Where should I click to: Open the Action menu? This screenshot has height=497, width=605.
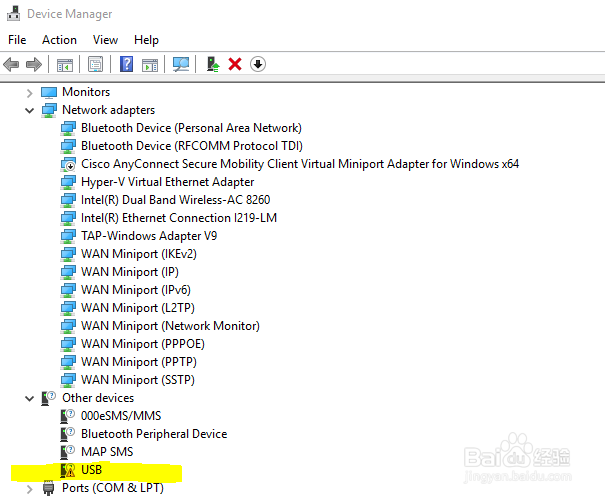59,40
